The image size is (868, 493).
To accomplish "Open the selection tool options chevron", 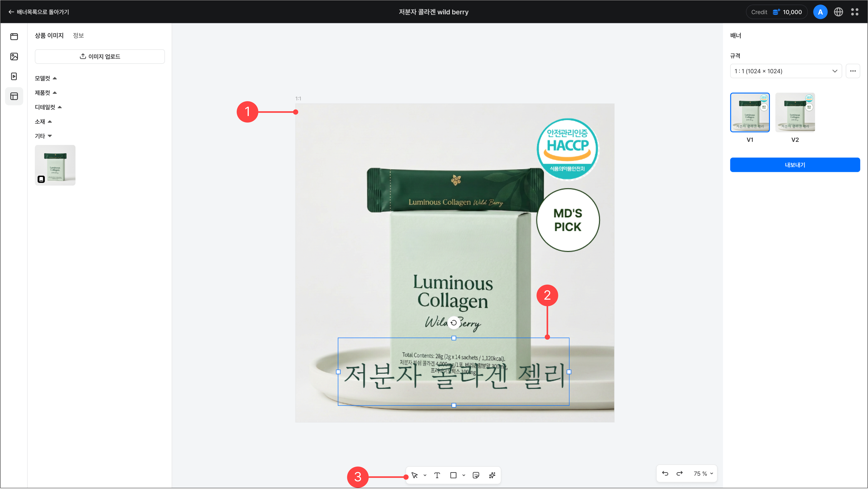I will click(x=425, y=475).
